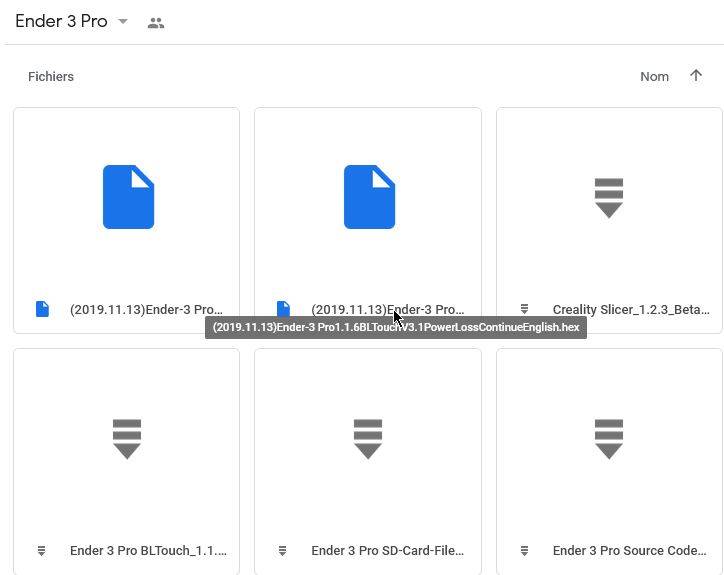Image resolution: width=724 pixels, height=575 pixels.
Task: Click the small archive icon beside Ender 3 Pro Source Code
Action: coord(524,550)
